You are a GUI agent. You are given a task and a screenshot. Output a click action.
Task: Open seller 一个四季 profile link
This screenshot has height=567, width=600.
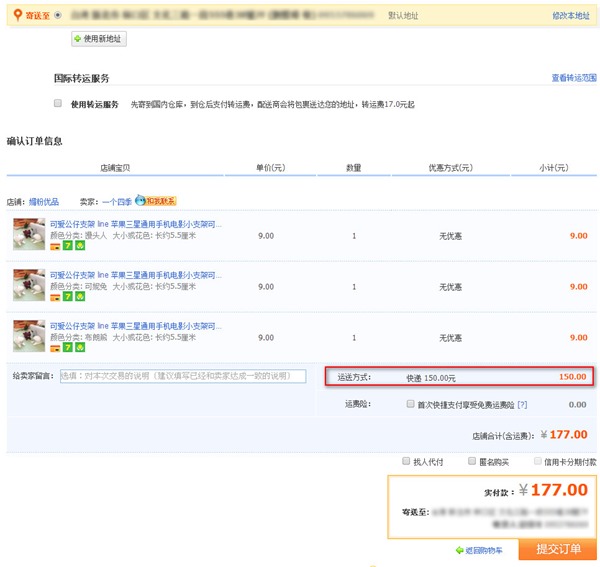pos(117,202)
